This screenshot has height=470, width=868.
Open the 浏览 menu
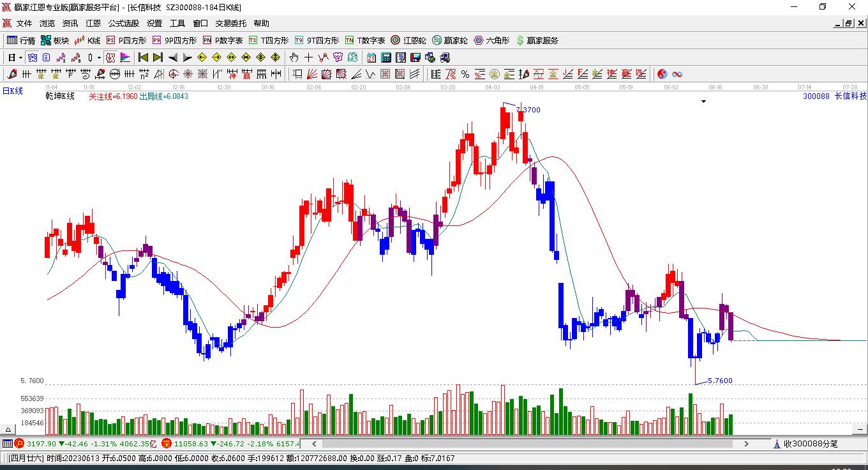tap(47, 24)
